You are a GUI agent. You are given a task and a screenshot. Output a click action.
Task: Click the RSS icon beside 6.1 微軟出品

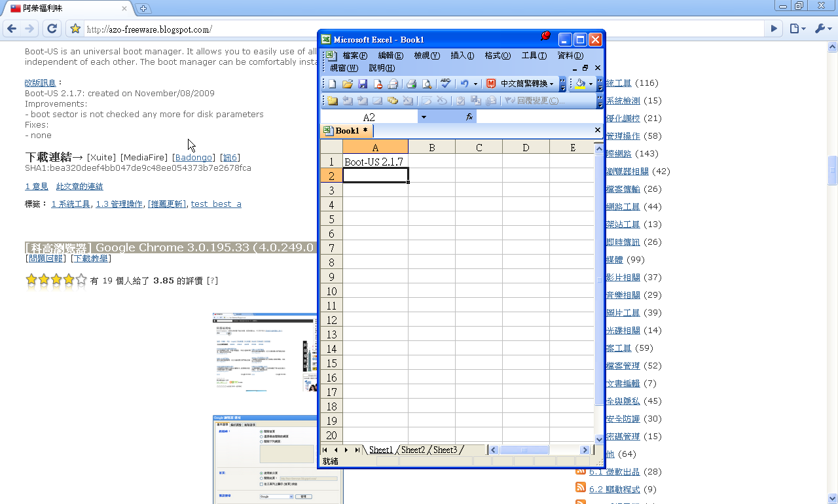coord(581,471)
